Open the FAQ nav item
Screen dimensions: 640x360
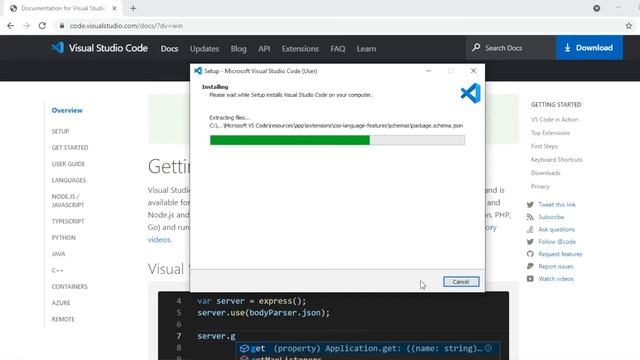point(338,49)
